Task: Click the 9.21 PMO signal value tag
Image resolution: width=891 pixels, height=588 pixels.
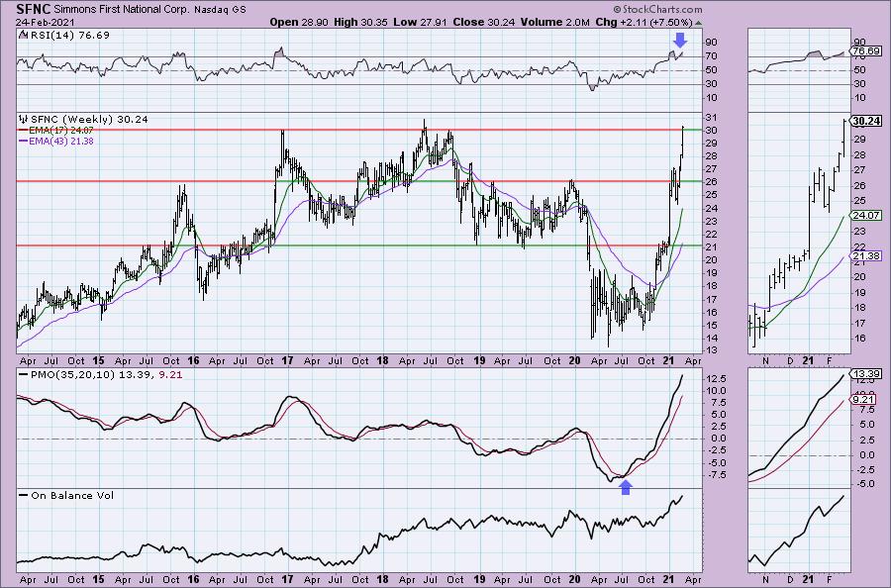Action: pyautogui.click(x=863, y=399)
